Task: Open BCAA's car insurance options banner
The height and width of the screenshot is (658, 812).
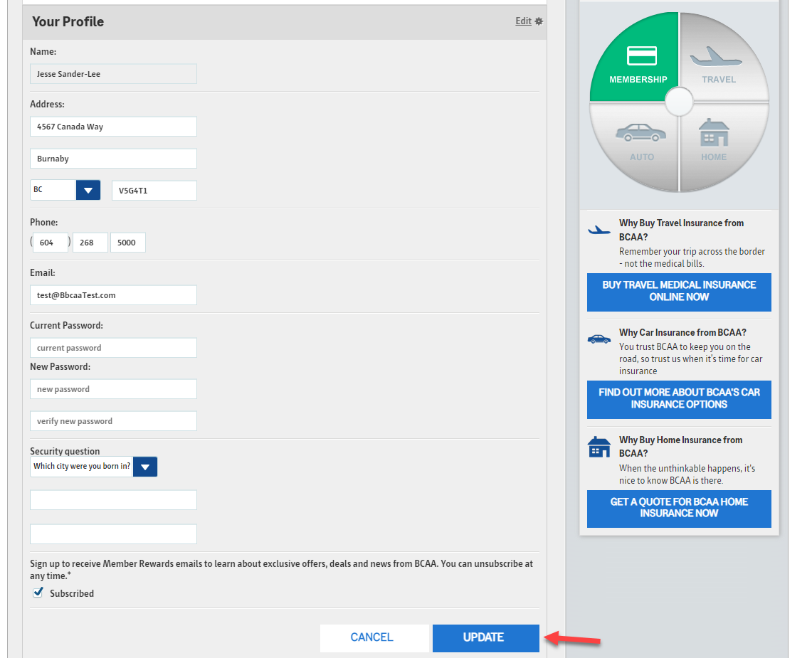Action: 679,399
